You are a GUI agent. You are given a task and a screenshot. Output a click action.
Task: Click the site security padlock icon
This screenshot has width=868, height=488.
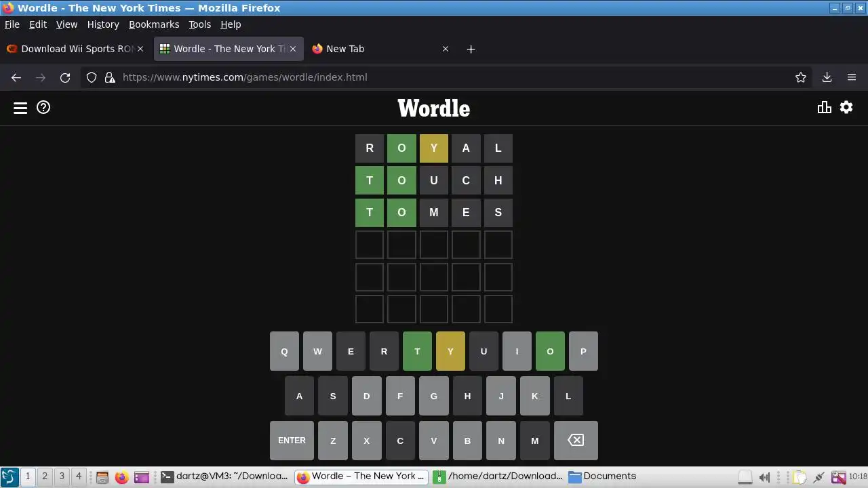[110, 77]
